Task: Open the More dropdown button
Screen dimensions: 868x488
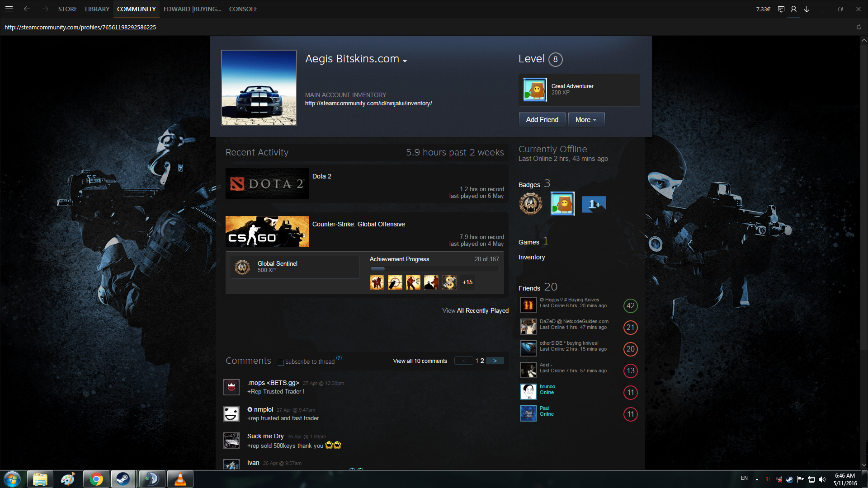Action: [586, 120]
